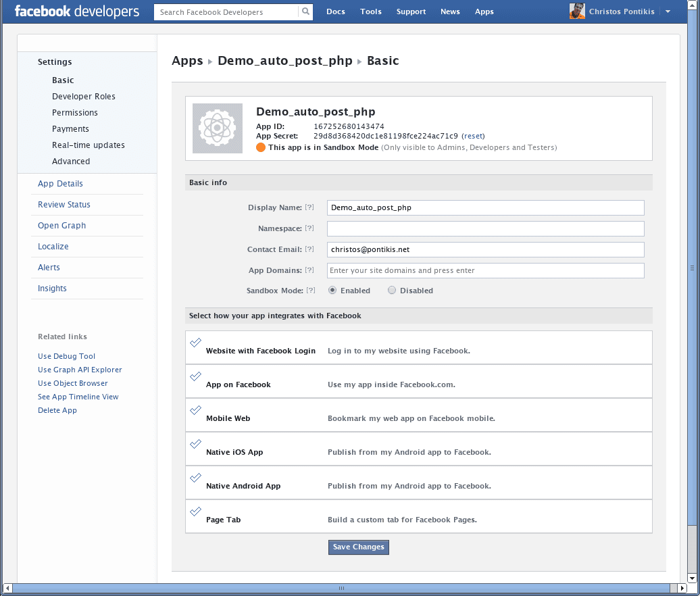Click checkmark icon beside Mobile Web
700x596 pixels.
(195, 409)
